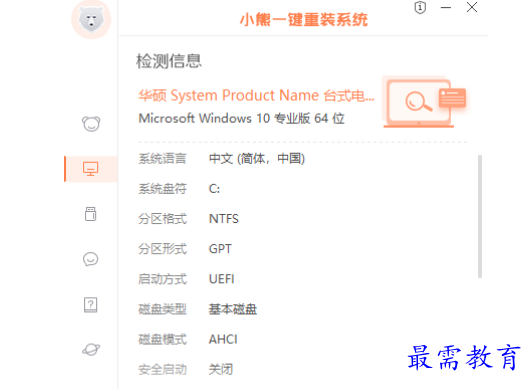Click the 磁盘模式 label

click(162, 339)
